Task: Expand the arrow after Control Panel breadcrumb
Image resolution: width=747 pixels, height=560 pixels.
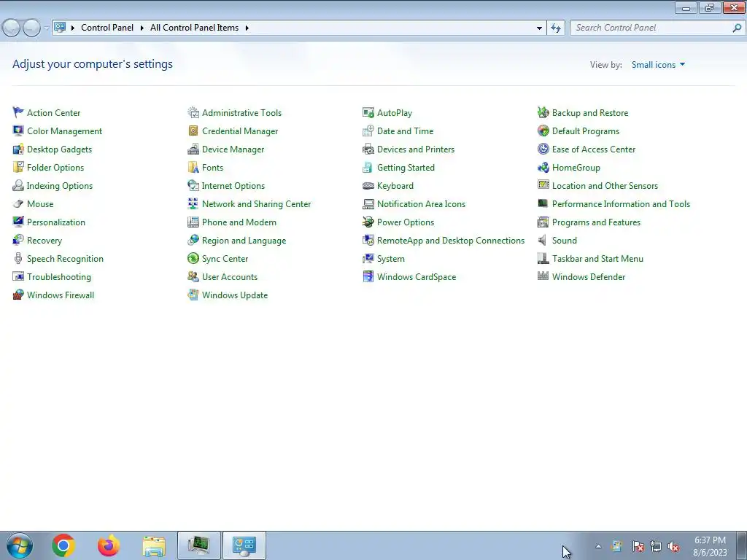Action: click(x=142, y=28)
